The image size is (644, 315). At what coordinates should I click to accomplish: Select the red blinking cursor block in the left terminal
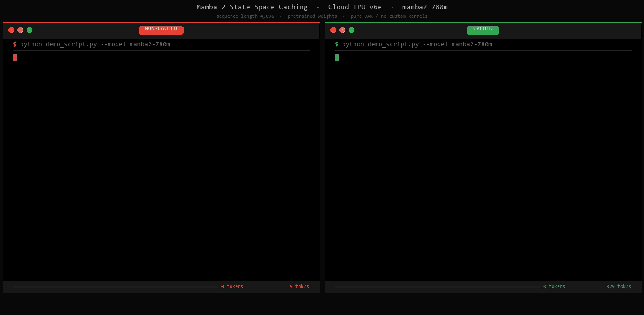(15, 58)
